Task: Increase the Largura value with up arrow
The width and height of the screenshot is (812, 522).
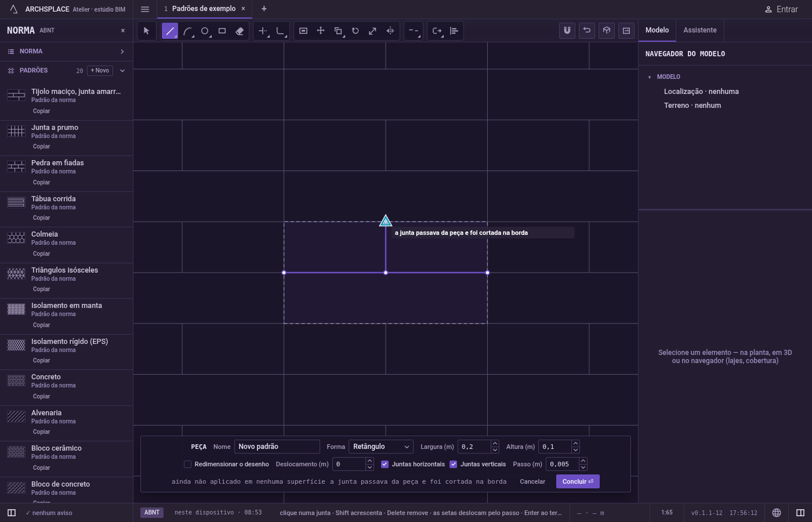Action: tap(495, 444)
